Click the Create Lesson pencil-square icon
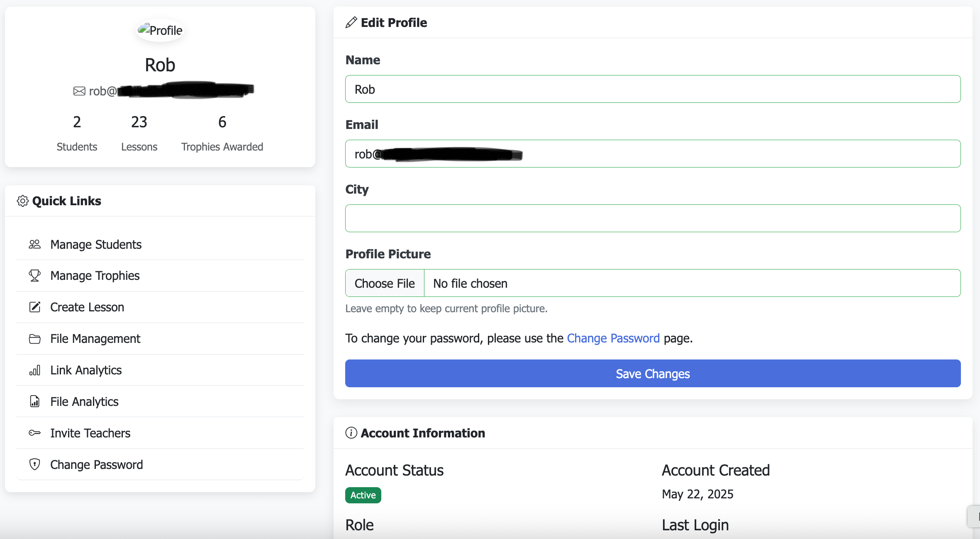The image size is (980, 539). pos(35,307)
